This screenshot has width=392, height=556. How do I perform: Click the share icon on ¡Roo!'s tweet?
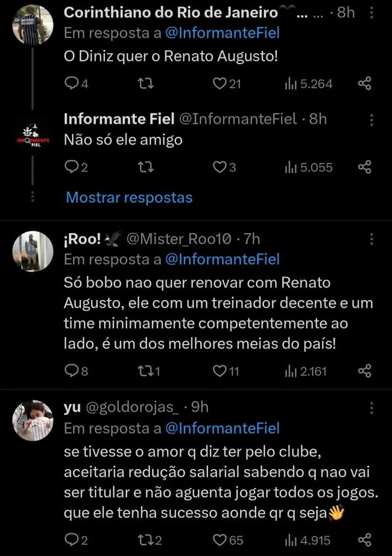point(365,372)
